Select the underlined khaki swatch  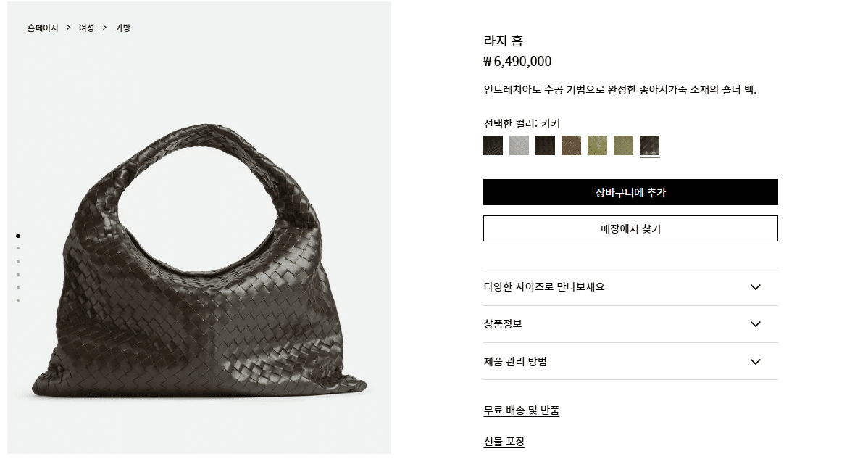pyautogui.click(x=649, y=145)
